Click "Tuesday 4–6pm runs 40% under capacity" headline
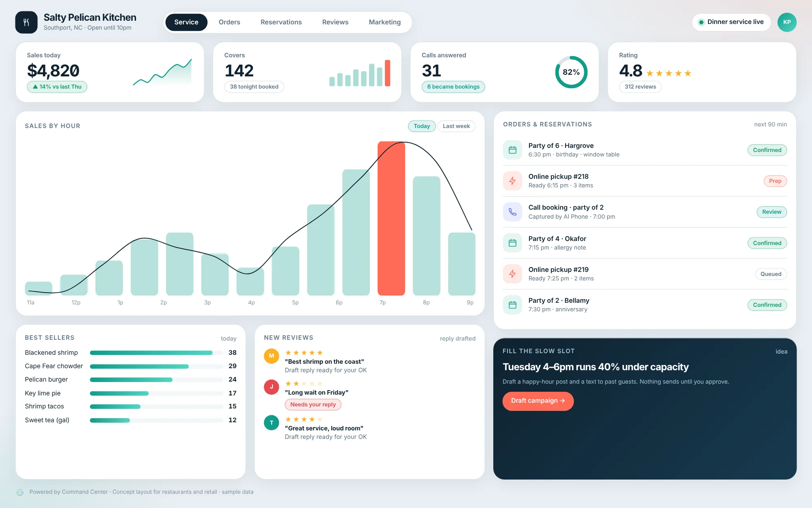This screenshot has width=812, height=508. click(x=596, y=367)
